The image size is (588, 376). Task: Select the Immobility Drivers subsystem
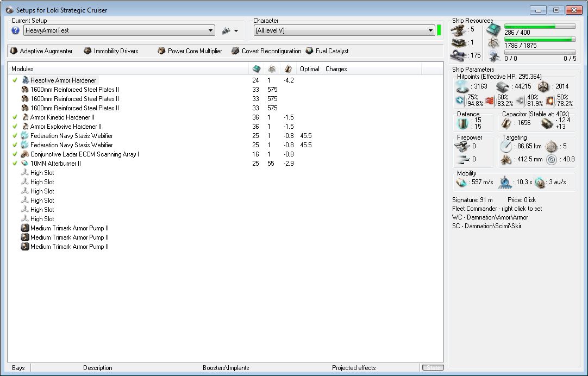click(111, 51)
